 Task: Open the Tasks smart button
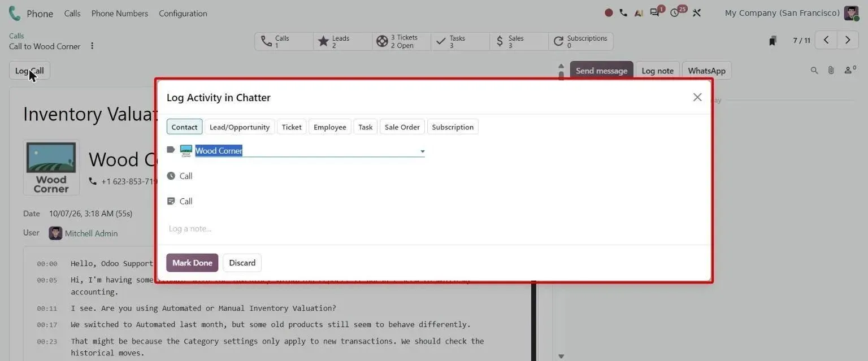tap(460, 41)
